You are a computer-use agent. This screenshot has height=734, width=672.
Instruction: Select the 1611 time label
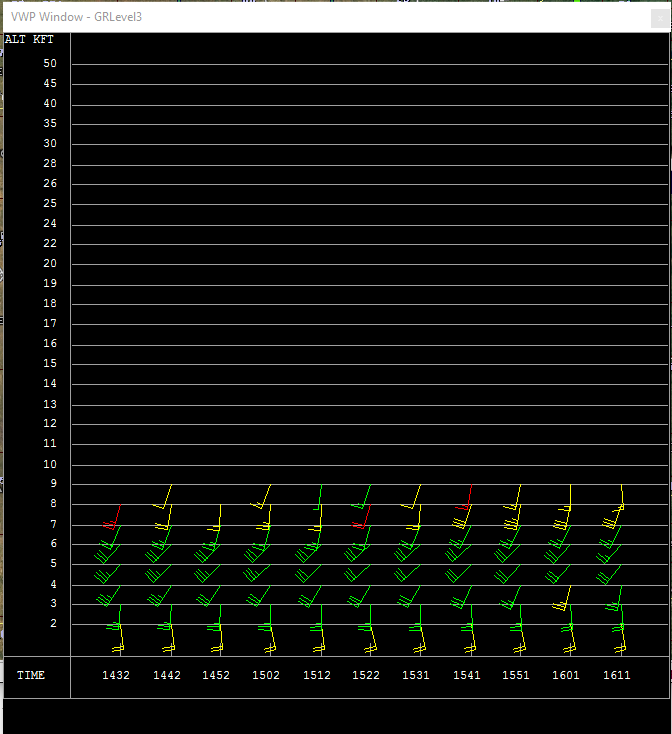click(x=616, y=676)
